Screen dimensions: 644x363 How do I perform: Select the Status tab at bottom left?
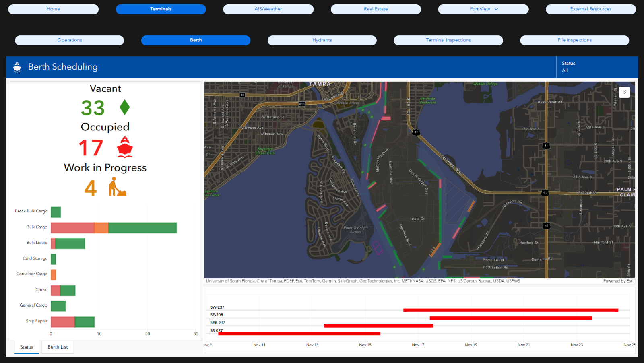tap(26, 347)
